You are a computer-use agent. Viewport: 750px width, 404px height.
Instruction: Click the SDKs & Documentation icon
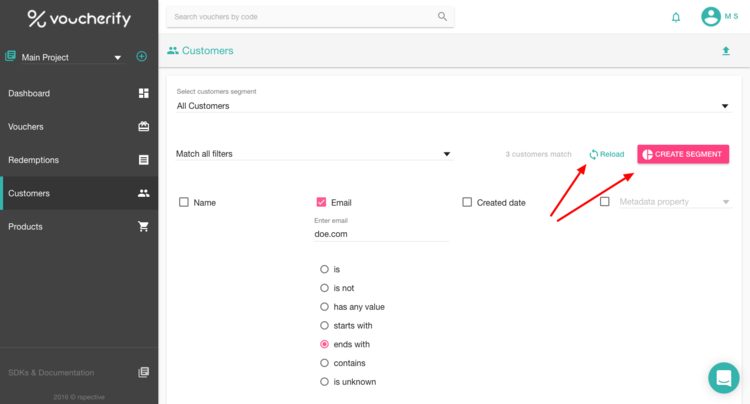143,372
